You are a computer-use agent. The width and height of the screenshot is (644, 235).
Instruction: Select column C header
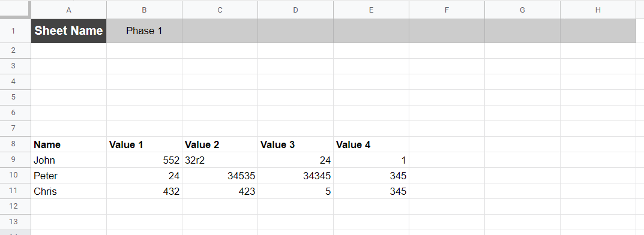point(220,10)
